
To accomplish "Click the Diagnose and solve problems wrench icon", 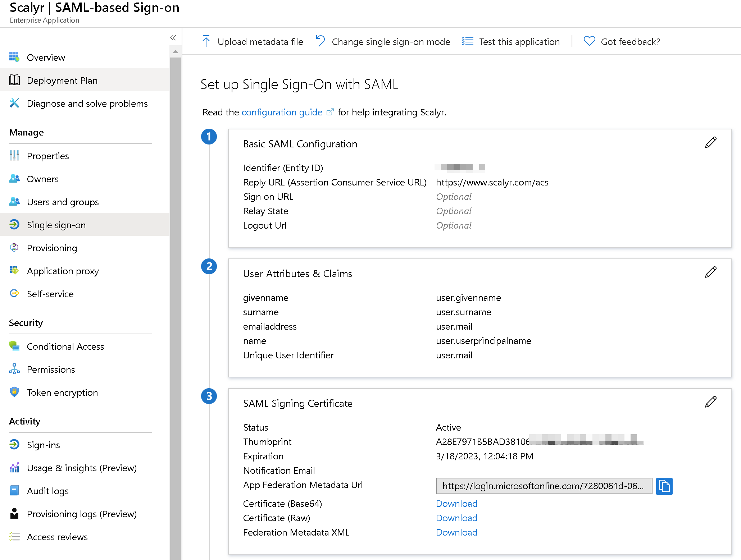I will (14, 103).
